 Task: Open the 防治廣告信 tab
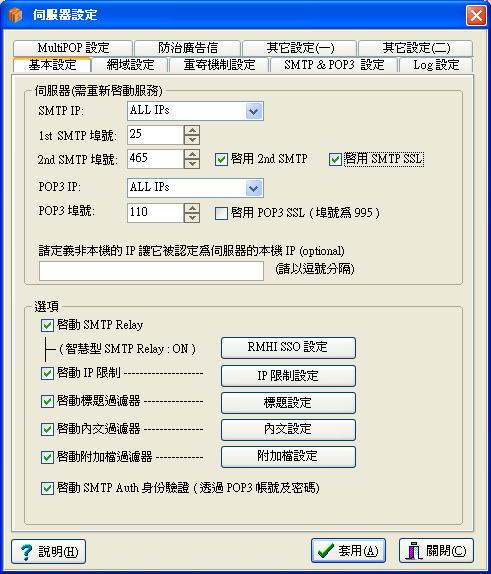(188, 48)
